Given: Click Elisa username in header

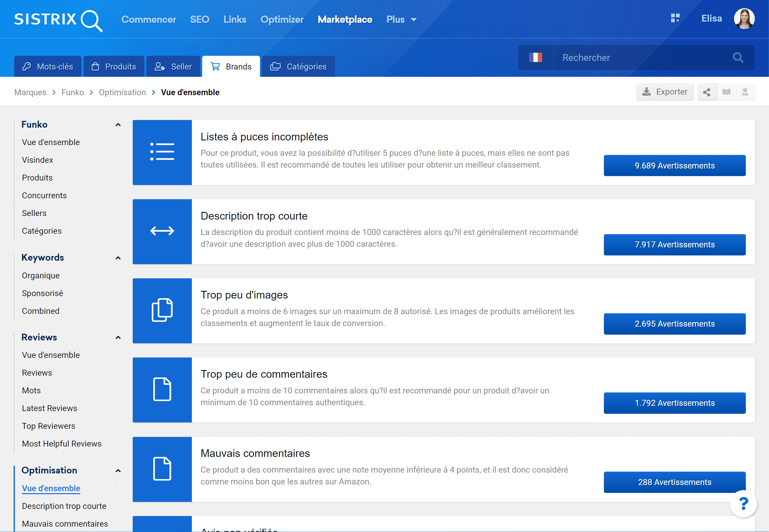Looking at the screenshot, I should (x=712, y=19).
